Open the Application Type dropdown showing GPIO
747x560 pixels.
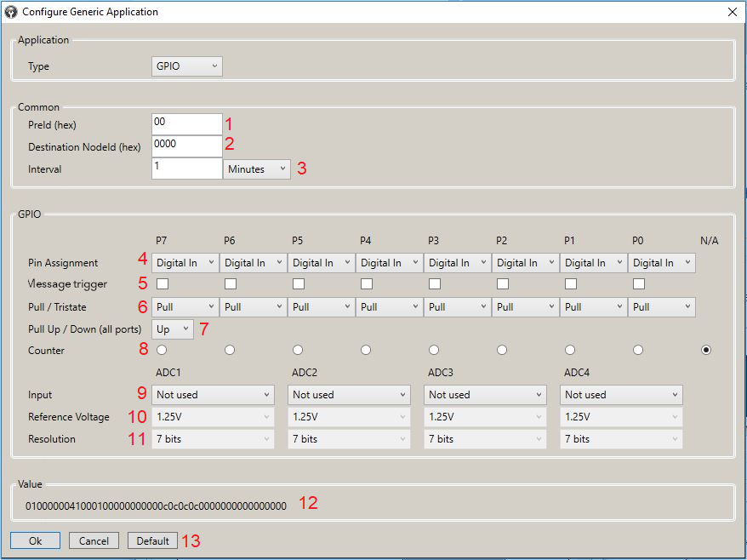point(187,66)
